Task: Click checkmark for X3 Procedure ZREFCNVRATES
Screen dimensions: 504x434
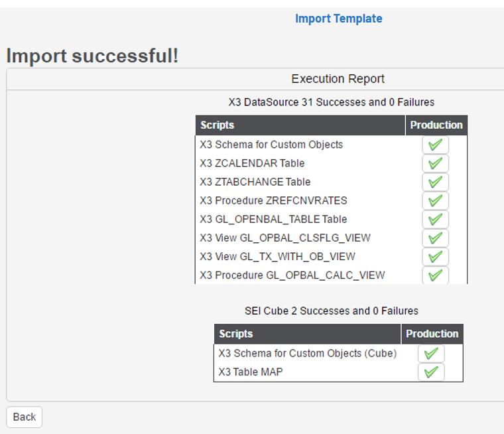Action: pyautogui.click(x=435, y=200)
